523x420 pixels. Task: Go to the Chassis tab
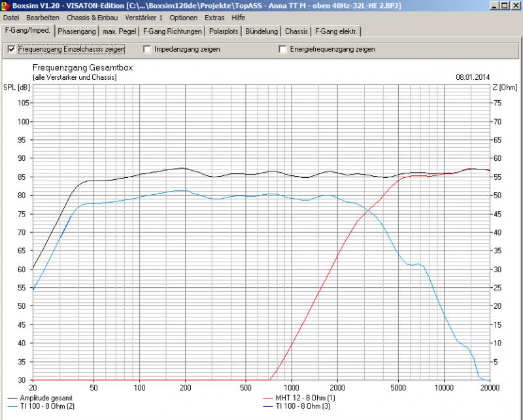coord(296,31)
